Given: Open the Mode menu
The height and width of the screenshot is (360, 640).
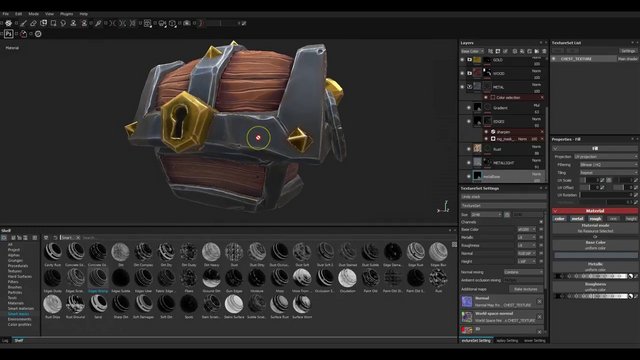Looking at the screenshot, I should click(x=33, y=14).
